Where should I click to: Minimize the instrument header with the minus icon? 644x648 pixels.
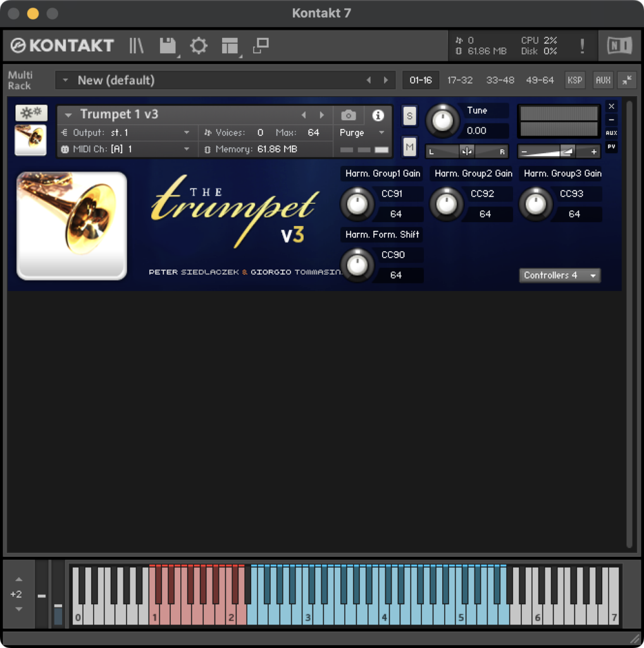(x=611, y=120)
